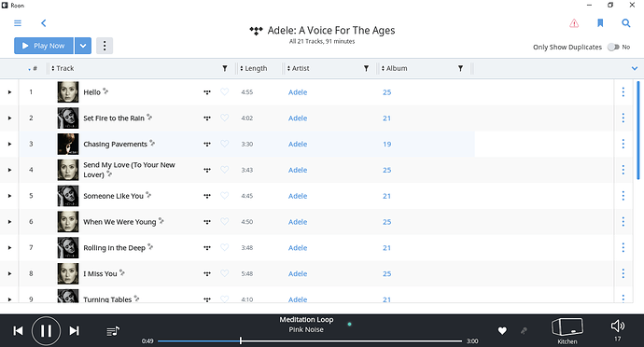644x347 pixels.
Task: Toggle favorite heart for now playing track
Action: click(502, 331)
